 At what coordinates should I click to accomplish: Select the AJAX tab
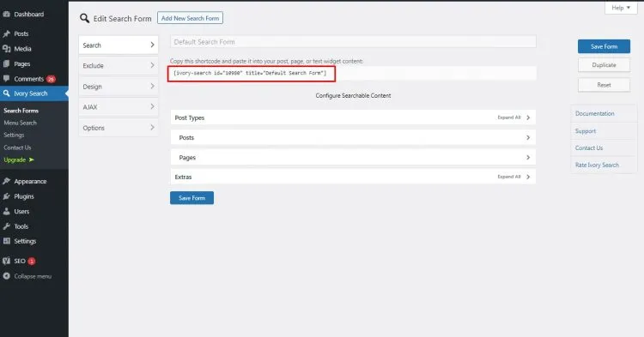coord(118,107)
